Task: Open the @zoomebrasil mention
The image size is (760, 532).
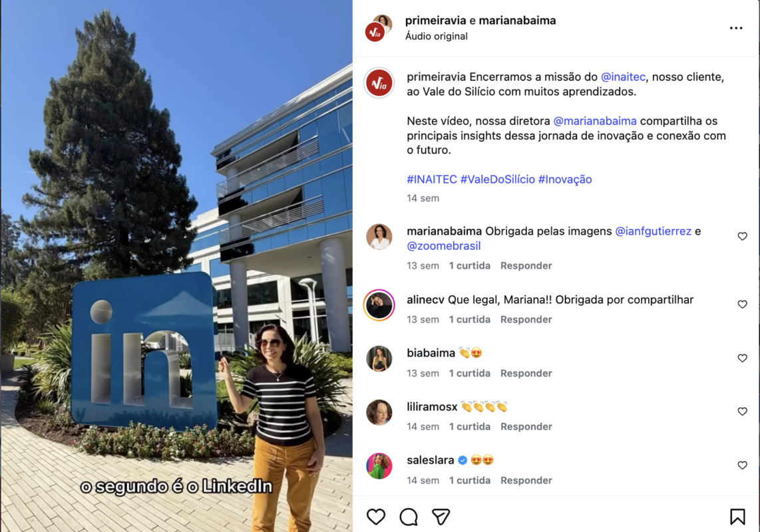Action: click(x=443, y=246)
